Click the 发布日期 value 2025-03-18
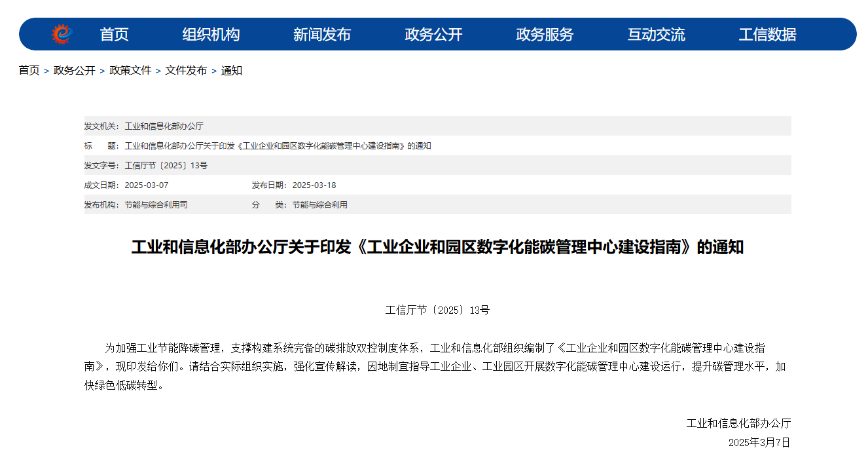The image size is (868, 450). (x=314, y=185)
